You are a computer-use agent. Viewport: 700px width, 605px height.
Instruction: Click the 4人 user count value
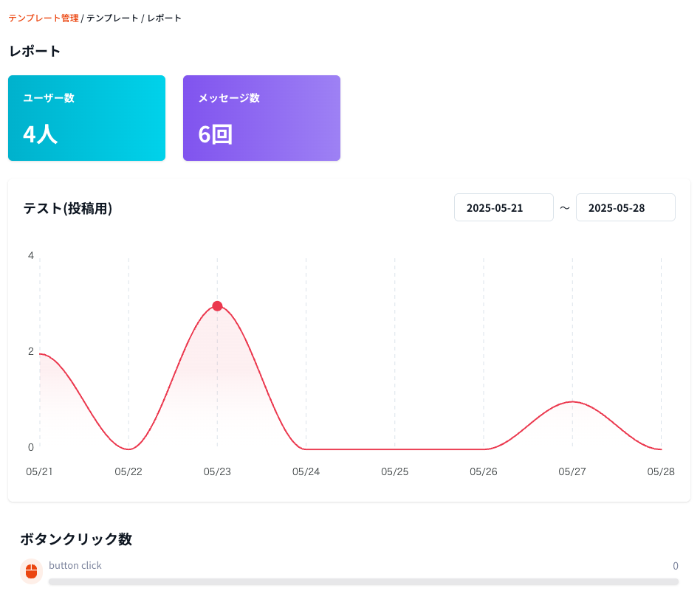tap(41, 134)
